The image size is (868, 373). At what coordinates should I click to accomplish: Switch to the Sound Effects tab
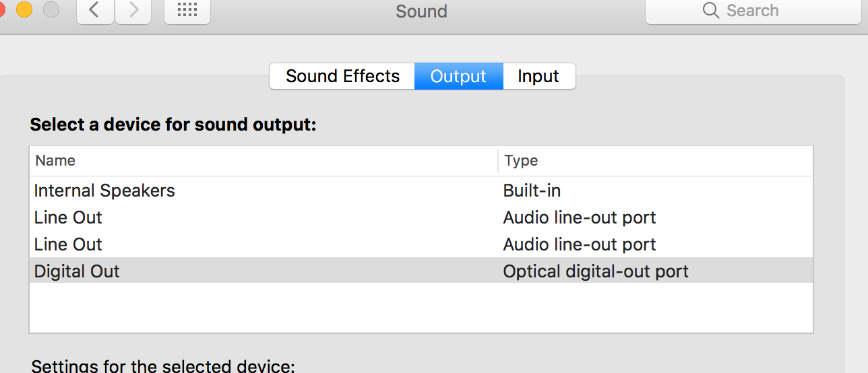(342, 76)
